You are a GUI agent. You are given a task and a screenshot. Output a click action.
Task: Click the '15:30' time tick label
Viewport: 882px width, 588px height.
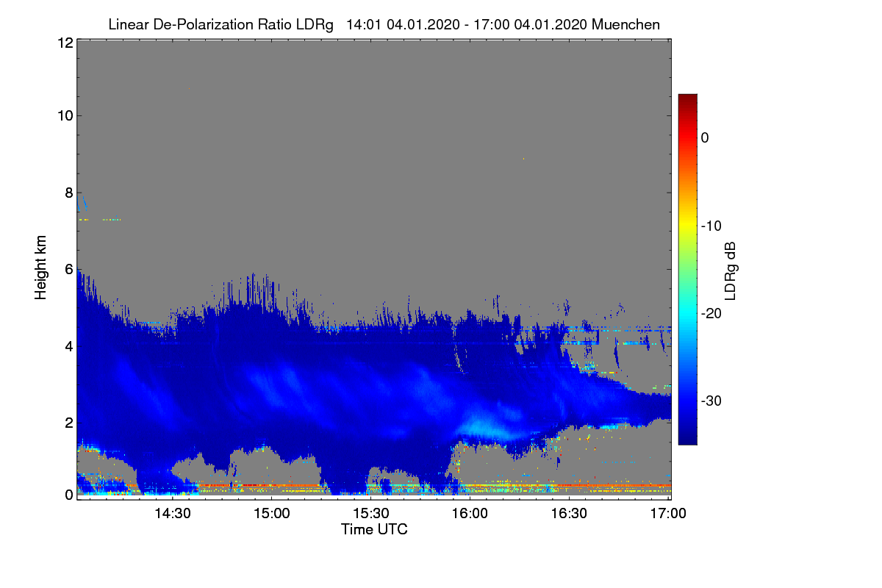pos(371,514)
